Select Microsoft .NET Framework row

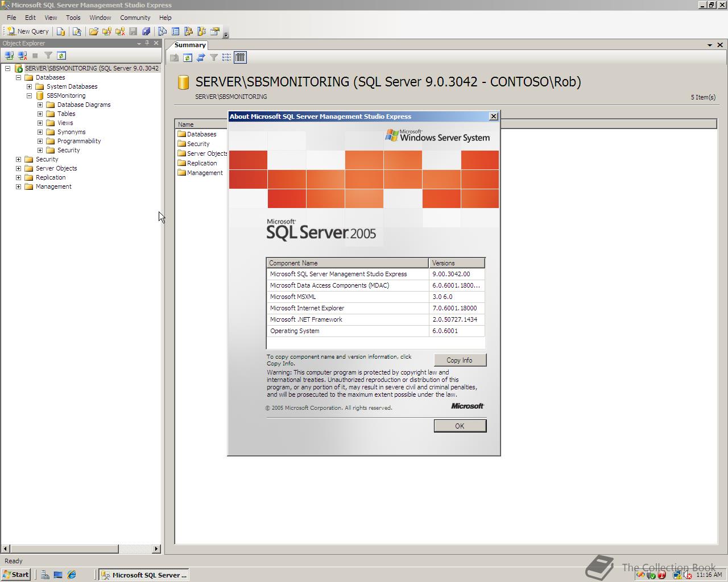click(x=376, y=319)
